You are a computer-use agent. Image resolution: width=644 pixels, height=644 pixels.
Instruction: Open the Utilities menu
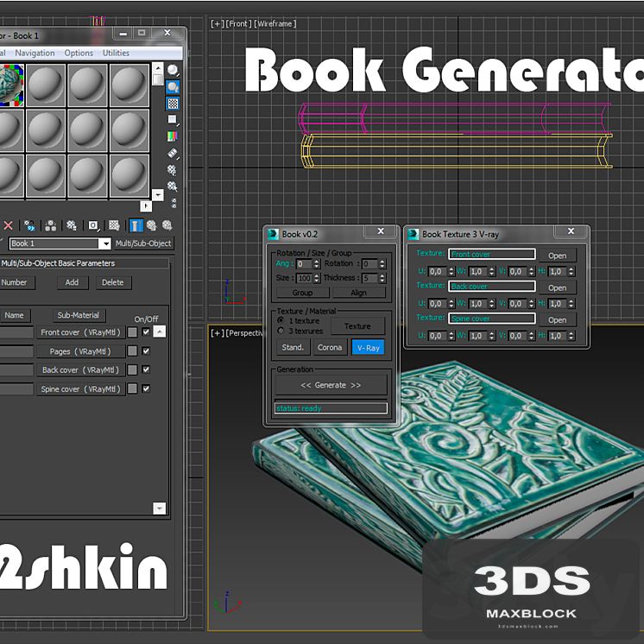point(116,53)
